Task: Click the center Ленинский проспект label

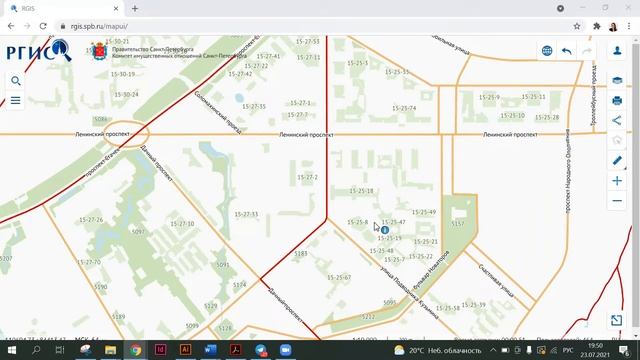Action: click(306, 134)
